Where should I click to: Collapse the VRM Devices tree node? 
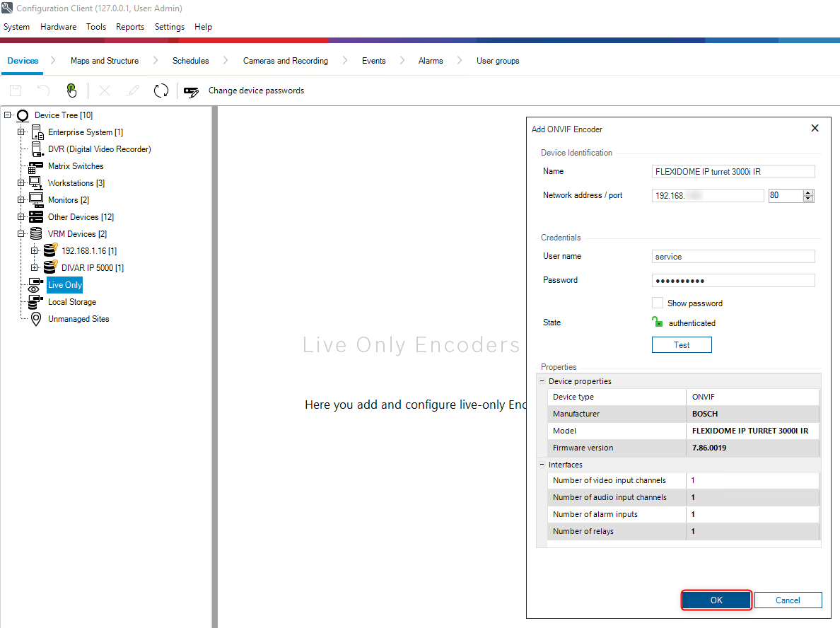tap(21, 234)
